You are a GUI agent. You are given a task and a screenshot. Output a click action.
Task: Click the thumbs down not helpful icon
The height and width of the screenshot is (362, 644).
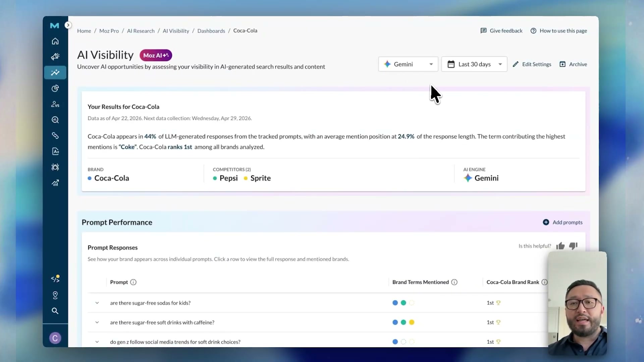[x=573, y=246]
